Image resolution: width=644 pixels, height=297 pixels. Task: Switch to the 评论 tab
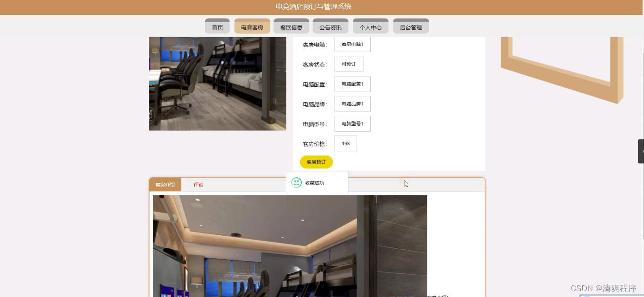coord(199,185)
